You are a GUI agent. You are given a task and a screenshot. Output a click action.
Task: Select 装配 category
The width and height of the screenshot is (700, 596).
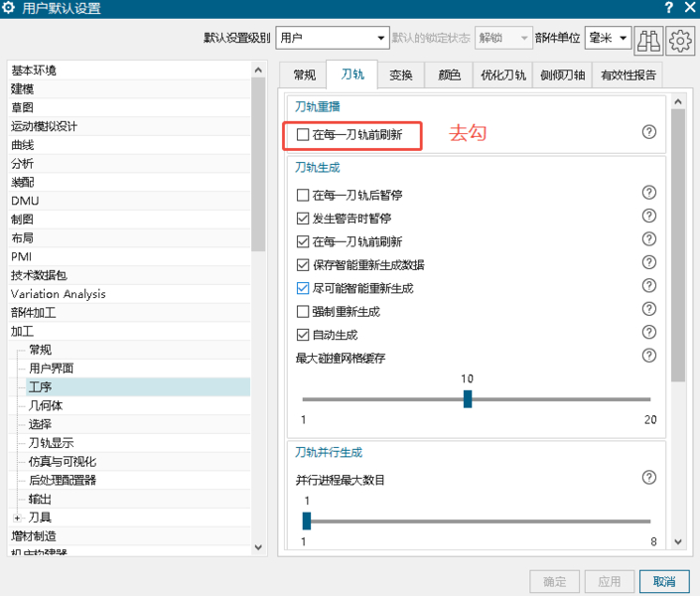[x=129, y=183]
